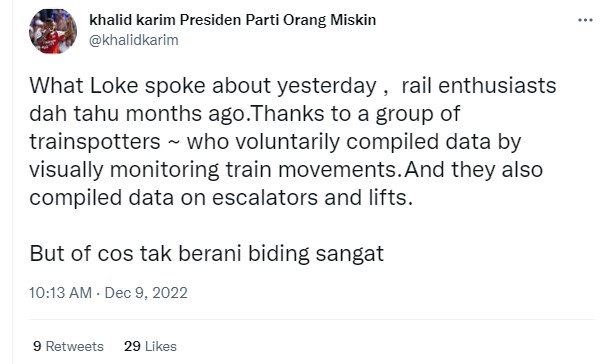View the 9 Retweets list

pos(68,346)
